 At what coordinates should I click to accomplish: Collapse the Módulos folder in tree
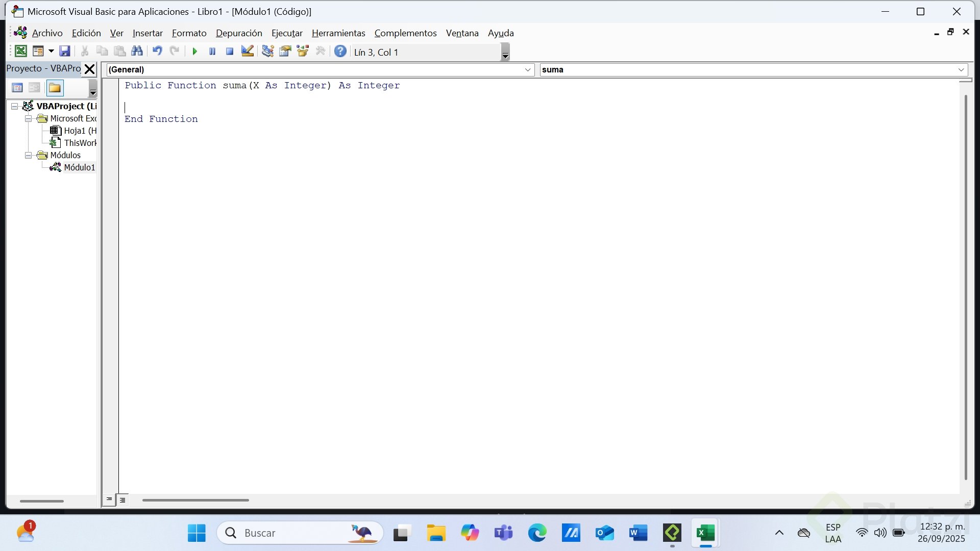(29, 155)
